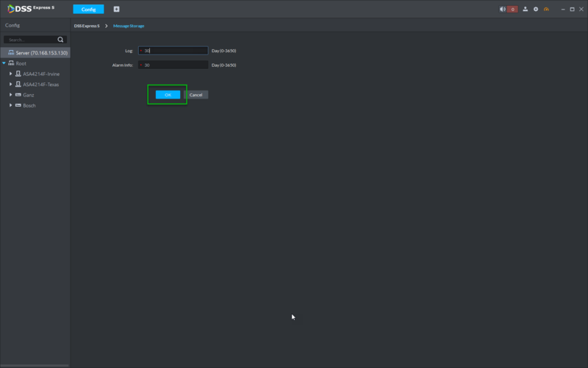Select the Root organization node
This screenshot has height=368, width=588.
pos(21,63)
